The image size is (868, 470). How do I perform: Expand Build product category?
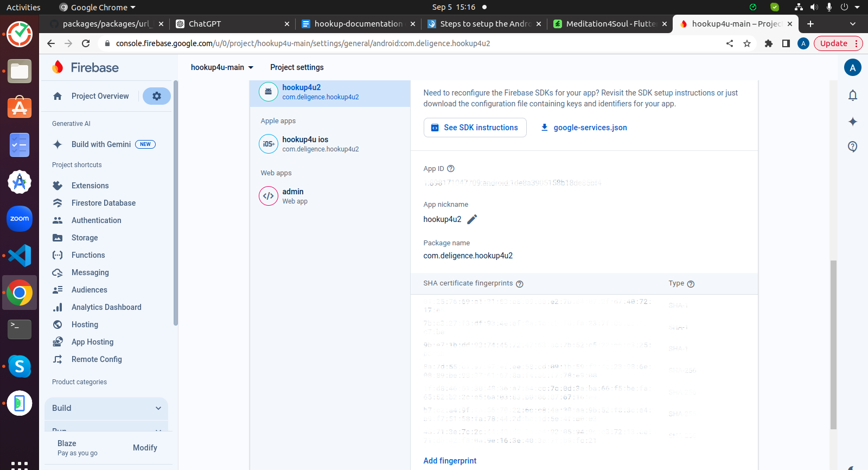tap(106, 408)
